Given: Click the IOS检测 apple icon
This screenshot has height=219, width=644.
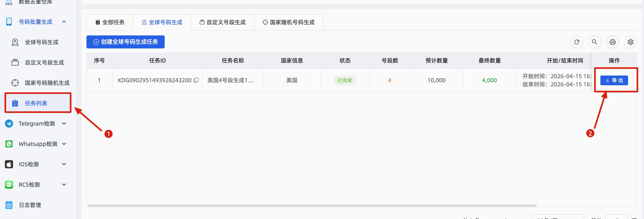Looking at the screenshot, I should (x=9, y=164).
